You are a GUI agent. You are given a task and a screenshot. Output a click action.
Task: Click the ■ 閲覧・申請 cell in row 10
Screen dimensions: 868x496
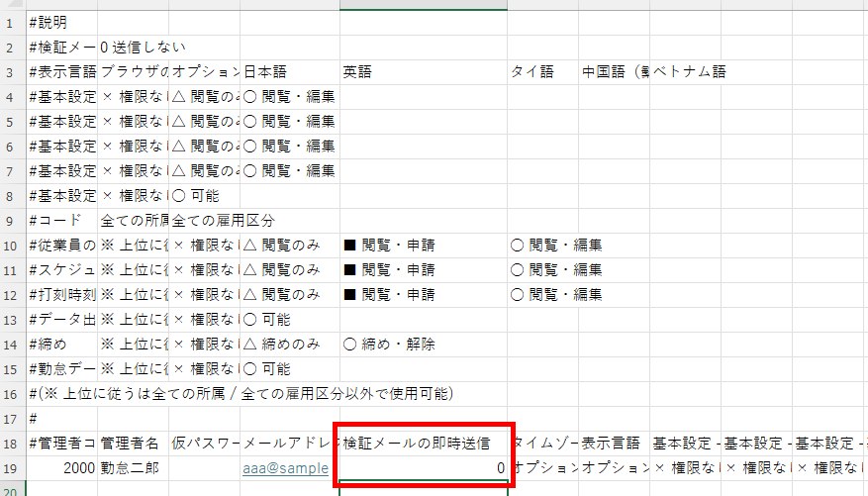click(x=423, y=245)
